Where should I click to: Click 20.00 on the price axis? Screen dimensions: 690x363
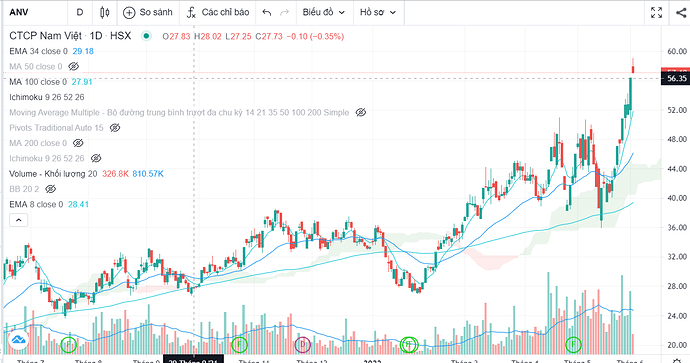coord(677,345)
